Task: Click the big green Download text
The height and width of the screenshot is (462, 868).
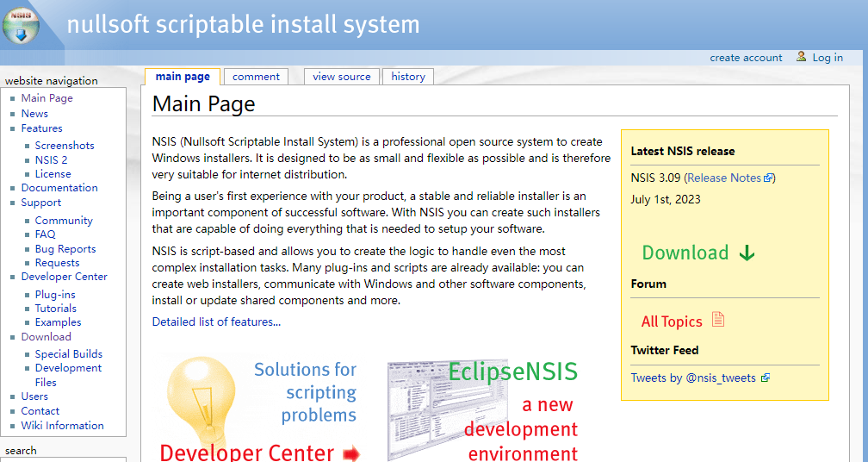Action: tap(685, 253)
